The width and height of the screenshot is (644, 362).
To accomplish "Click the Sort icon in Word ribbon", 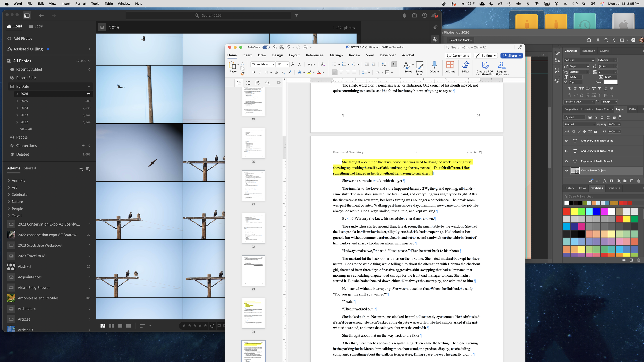I will [384, 64].
